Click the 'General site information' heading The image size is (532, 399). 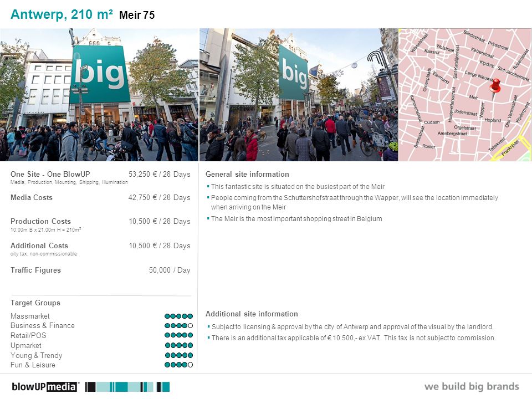tap(247, 174)
